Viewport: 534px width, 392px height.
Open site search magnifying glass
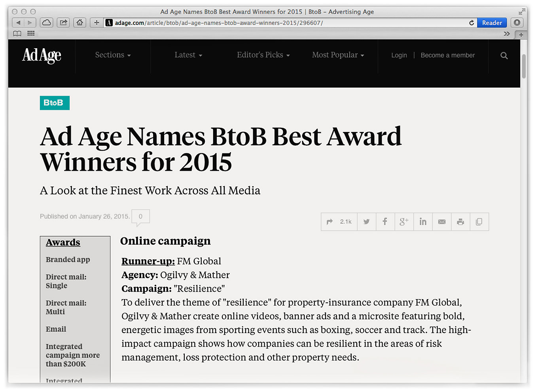point(504,56)
